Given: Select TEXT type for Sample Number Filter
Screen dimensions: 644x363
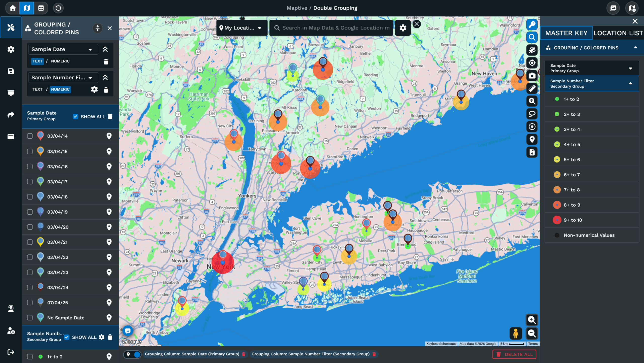Looking at the screenshot, I should [37, 89].
